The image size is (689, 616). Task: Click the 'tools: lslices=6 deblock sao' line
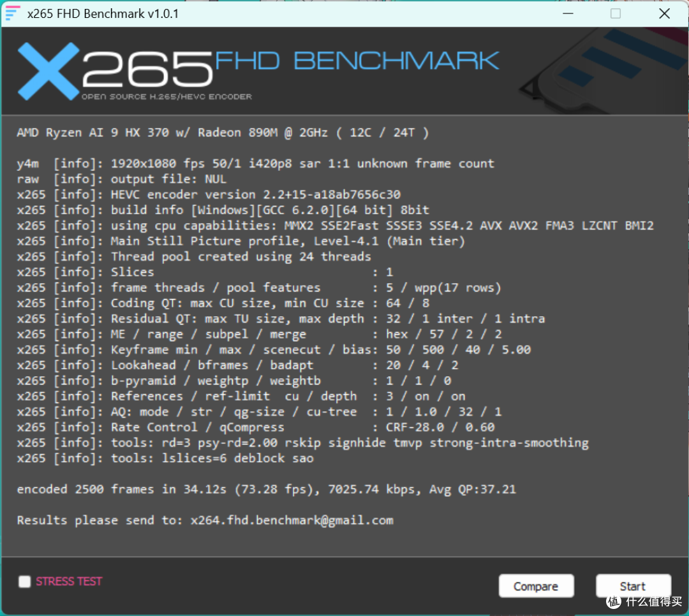click(165, 458)
